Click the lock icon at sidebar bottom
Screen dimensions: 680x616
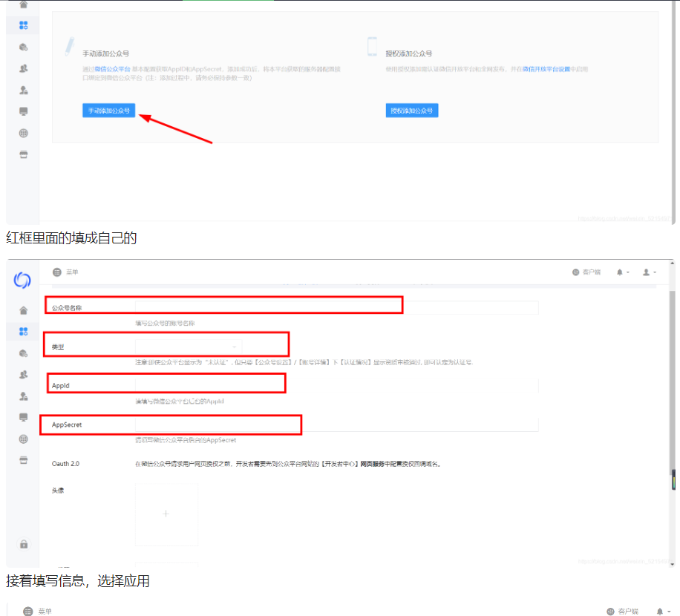22,544
